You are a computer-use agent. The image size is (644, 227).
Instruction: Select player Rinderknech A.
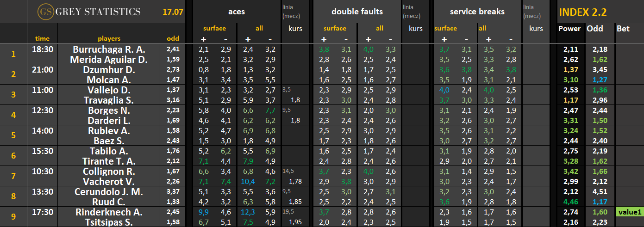pos(109,212)
